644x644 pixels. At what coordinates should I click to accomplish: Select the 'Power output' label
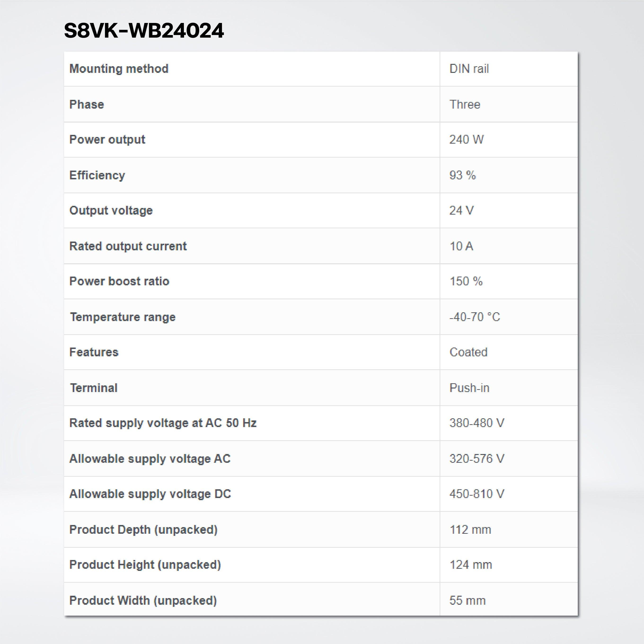107,140
